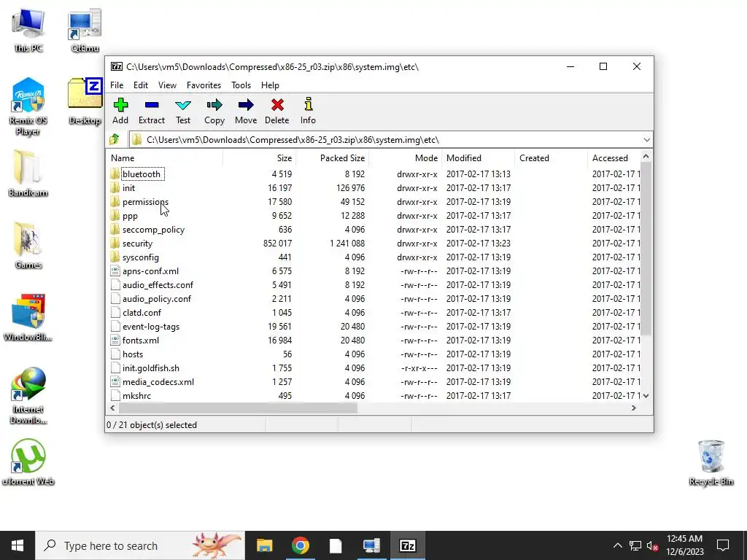
Task: Select the sysconfig folder
Action: click(x=141, y=257)
